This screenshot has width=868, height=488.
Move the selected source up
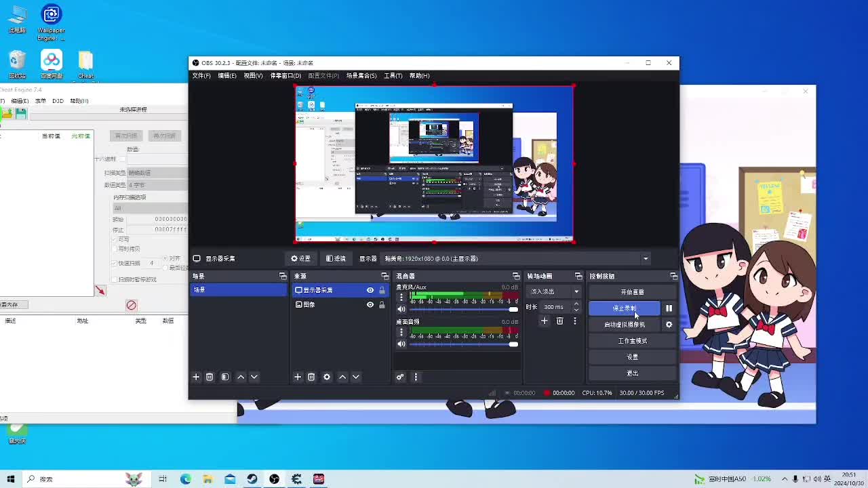(x=342, y=377)
